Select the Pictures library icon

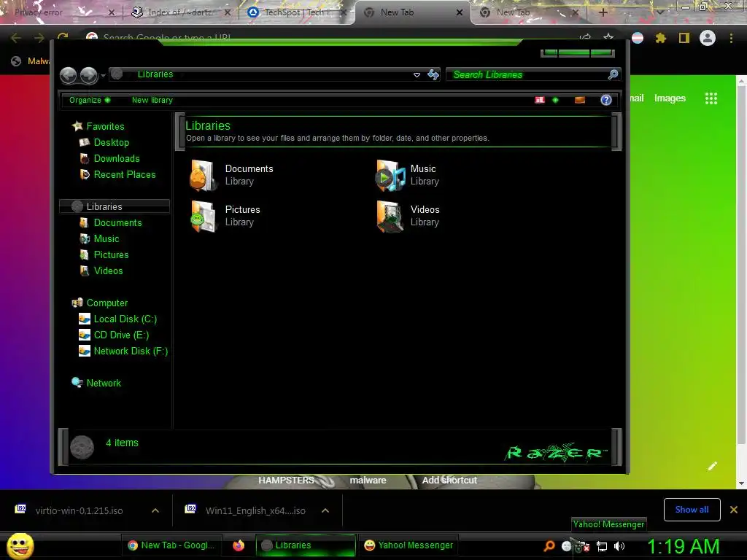click(x=204, y=216)
